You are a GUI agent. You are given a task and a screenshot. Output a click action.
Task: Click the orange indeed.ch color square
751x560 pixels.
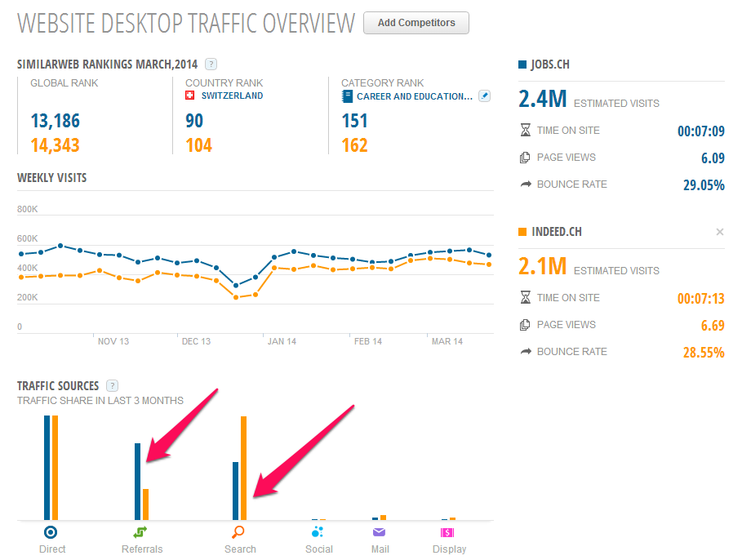tap(522, 232)
